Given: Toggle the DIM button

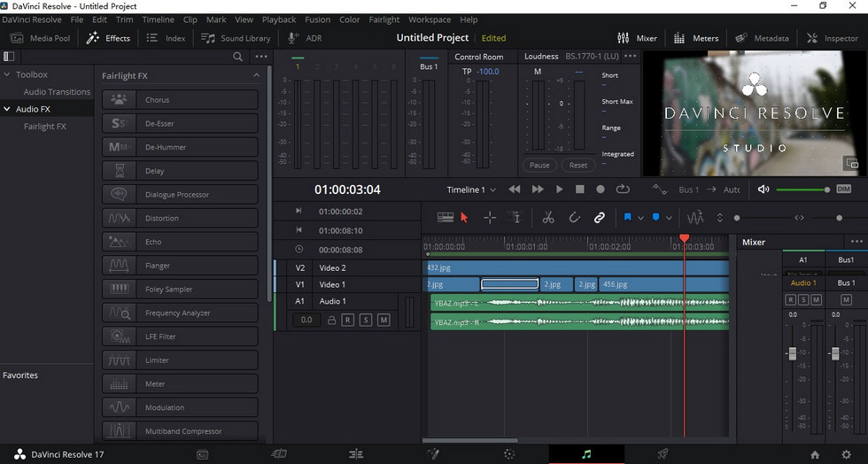Looking at the screenshot, I should point(843,189).
